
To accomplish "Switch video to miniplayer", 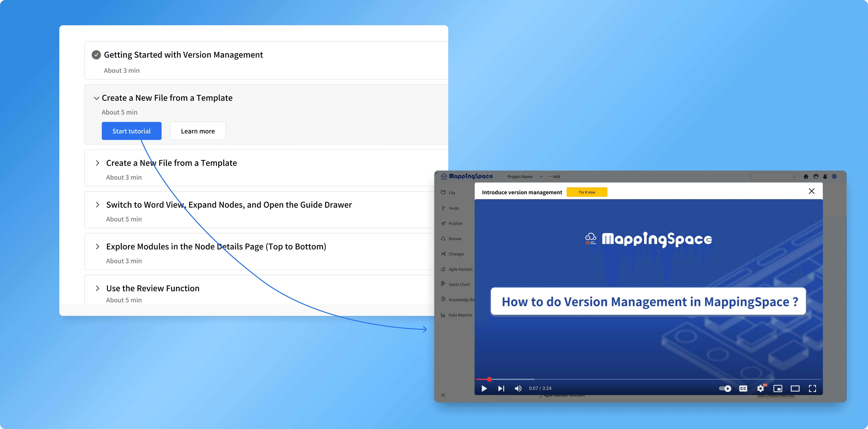I will tap(778, 389).
